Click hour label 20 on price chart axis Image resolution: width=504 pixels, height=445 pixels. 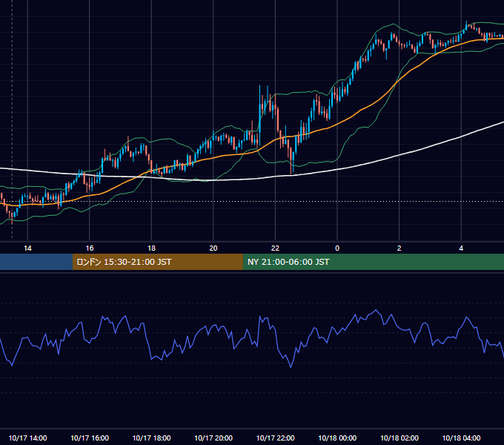(213, 248)
